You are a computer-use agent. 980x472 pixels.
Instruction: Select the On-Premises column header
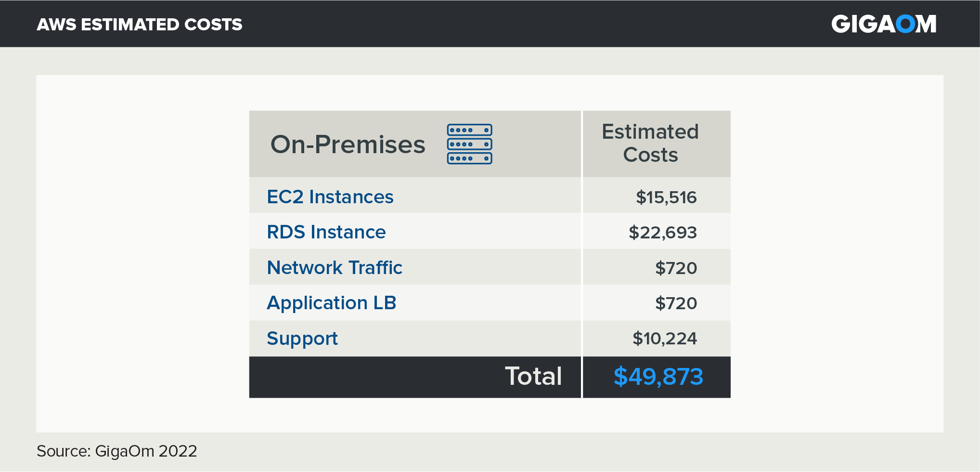point(348,144)
